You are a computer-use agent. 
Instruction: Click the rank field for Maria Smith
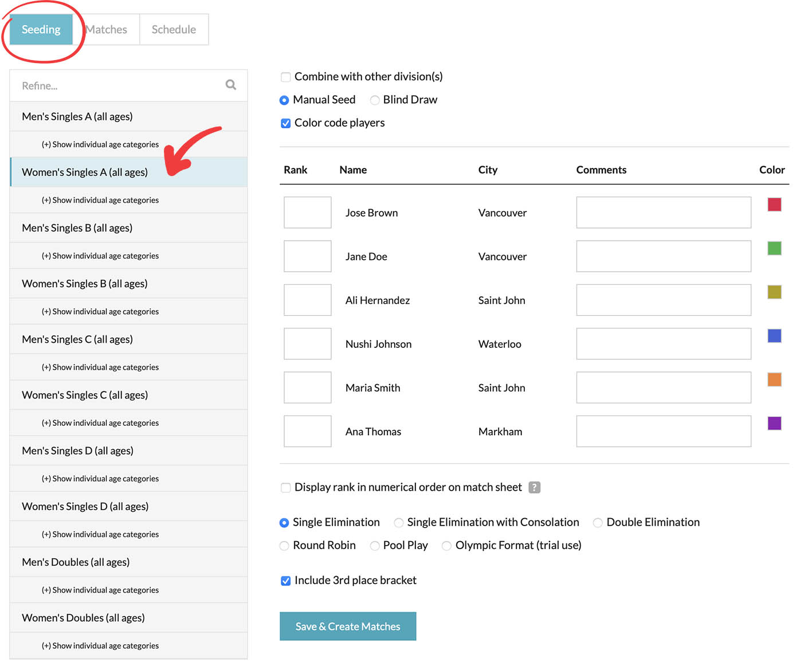(x=307, y=387)
